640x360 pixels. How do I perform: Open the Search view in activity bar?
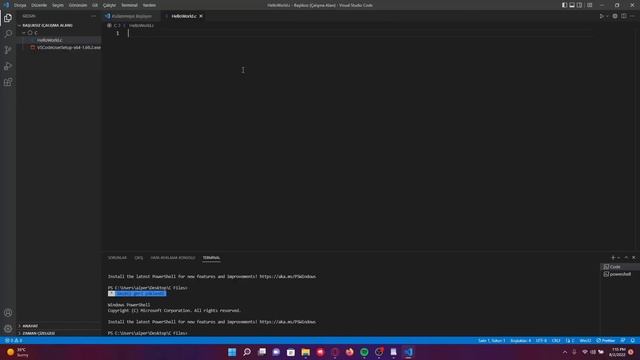click(x=8, y=34)
